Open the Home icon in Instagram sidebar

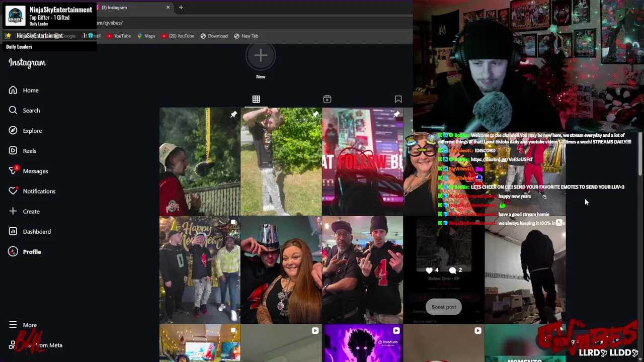pyautogui.click(x=13, y=90)
